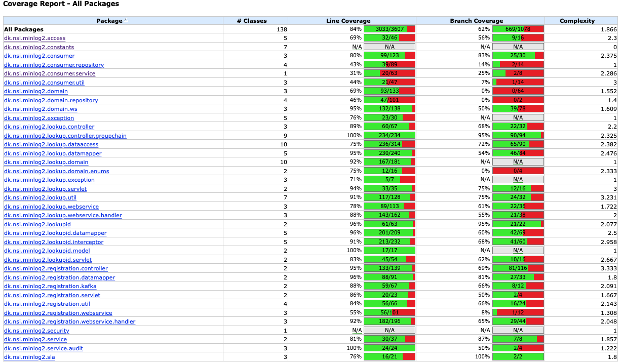Viewport: 621px width, 364px height.
Task: Open dk.nsi.minlog2.security package link
Action: (36, 331)
